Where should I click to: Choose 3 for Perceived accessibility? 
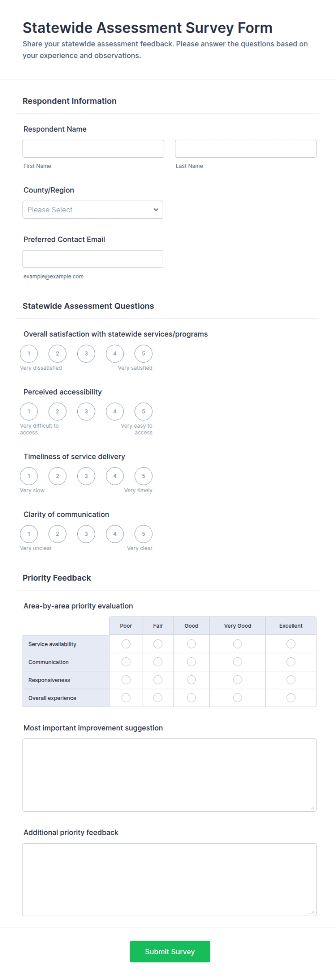(x=86, y=411)
